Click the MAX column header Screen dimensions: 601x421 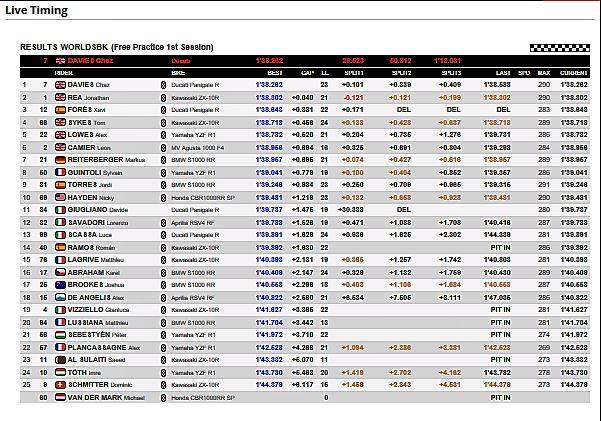(x=544, y=73)
